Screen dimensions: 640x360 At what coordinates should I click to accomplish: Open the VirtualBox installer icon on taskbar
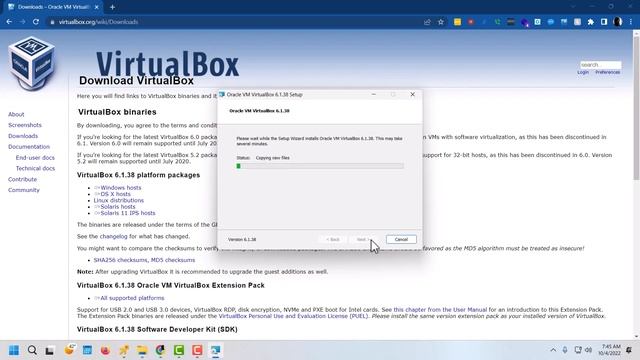[216, 350]
